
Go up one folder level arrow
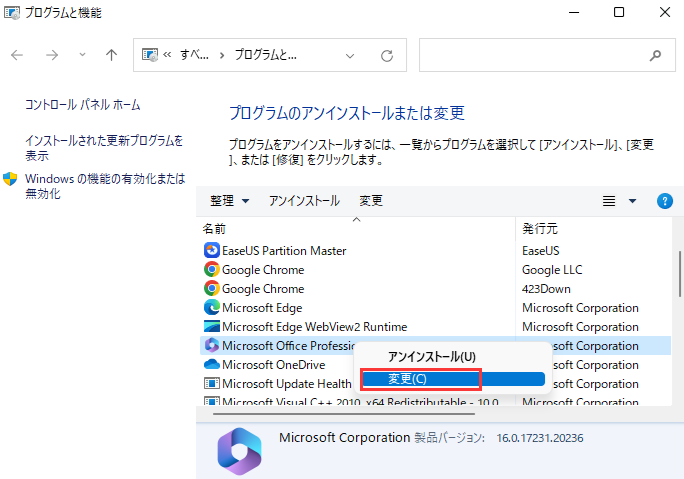pos(111,55)
